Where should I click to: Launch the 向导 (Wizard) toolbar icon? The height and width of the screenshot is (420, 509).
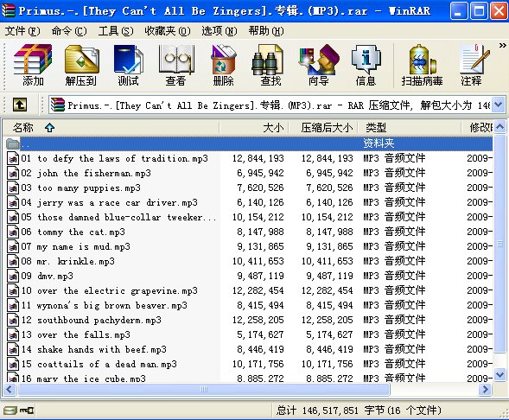[x=319, y=65]
